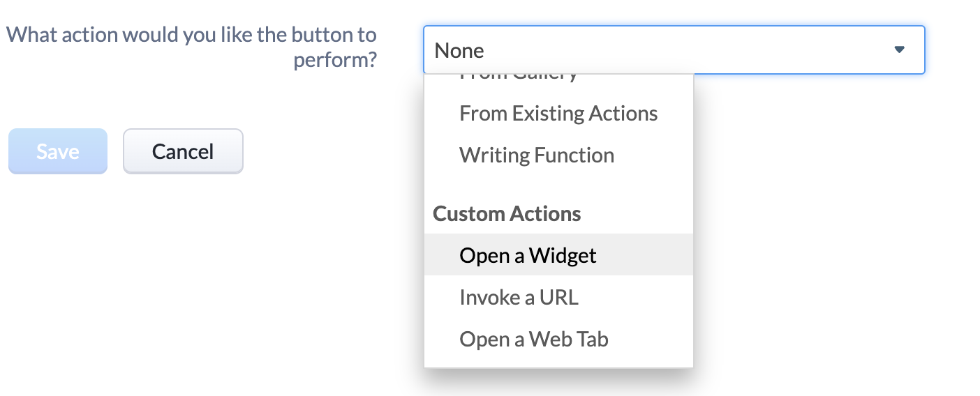Screen dimensions: 980x396
Task: Click the Writing Function text in the list
Action: [x=537, y=155]
